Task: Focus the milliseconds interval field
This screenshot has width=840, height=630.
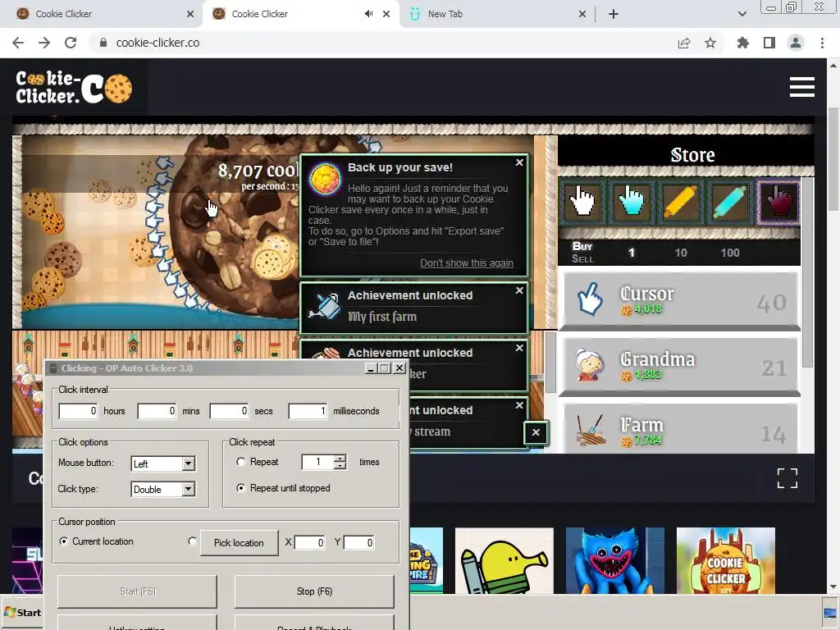Action: click(308, 411)
